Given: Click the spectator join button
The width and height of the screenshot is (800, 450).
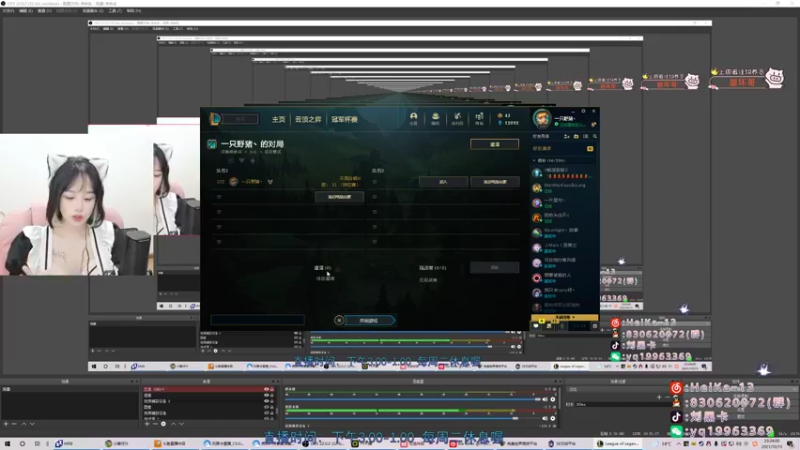Looking at the screenshot, I should [x=494, y=267].
